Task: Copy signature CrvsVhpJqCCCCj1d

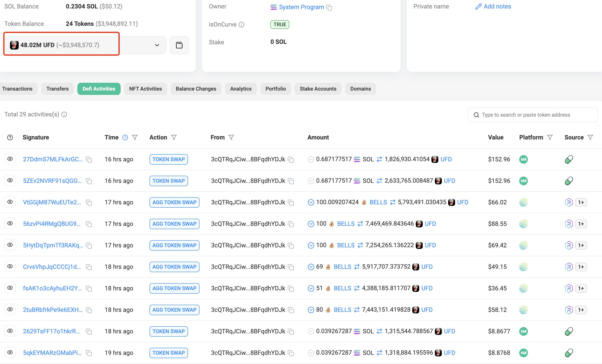Action: [x=89, y=267]
